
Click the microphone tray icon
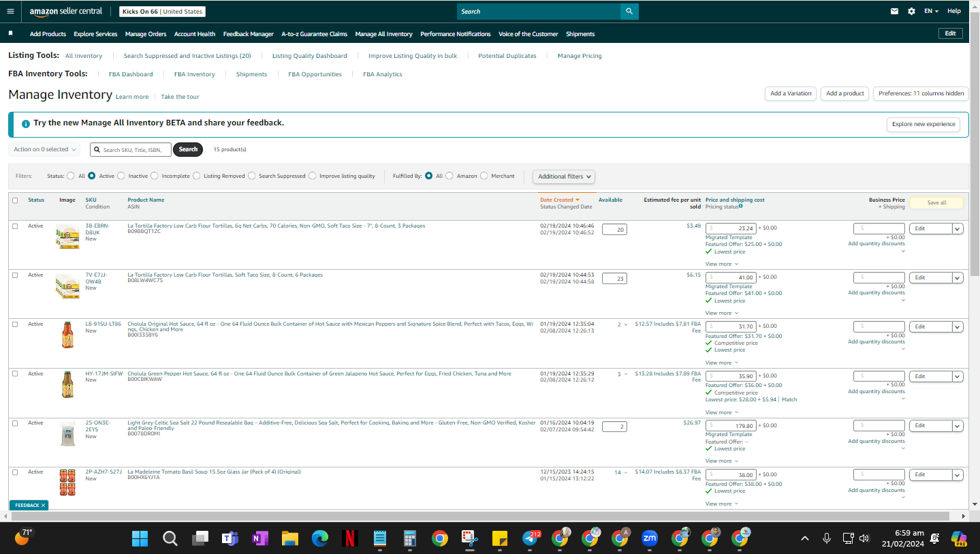click(x=827, y=538)
